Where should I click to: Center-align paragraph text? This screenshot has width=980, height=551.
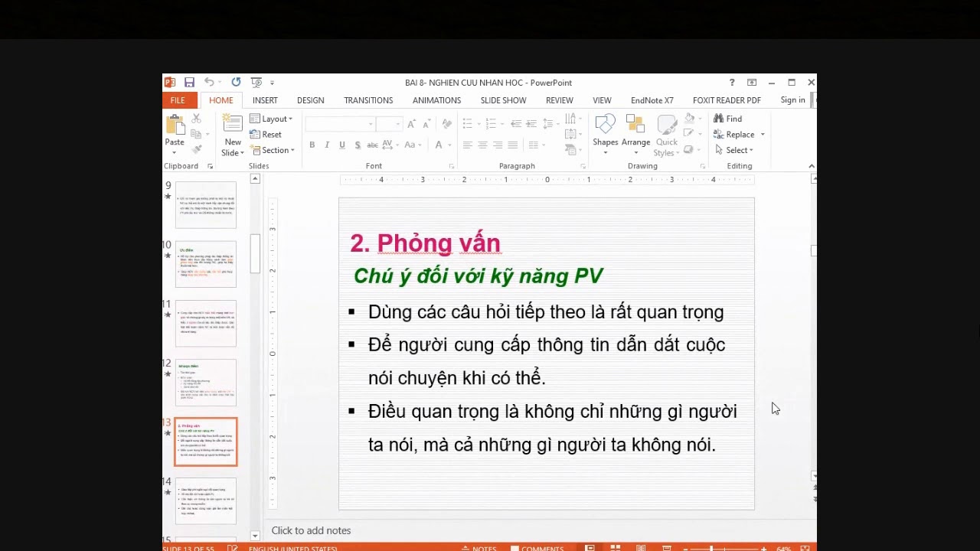[482, 145]
